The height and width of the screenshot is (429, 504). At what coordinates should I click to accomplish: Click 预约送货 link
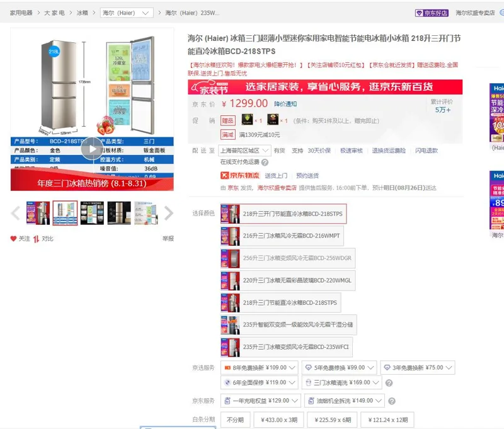point(307,176)
